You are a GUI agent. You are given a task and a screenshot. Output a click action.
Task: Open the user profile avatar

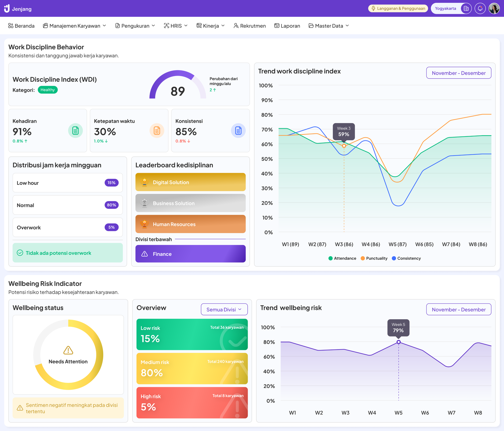494,9
